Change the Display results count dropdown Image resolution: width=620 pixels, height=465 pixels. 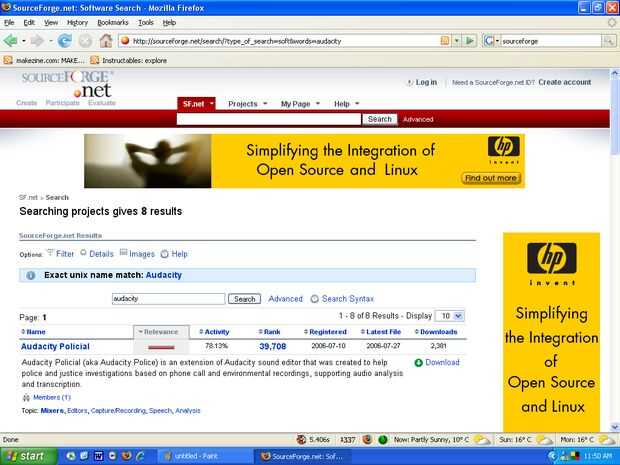pyautogui.click(x=450, y=316)
